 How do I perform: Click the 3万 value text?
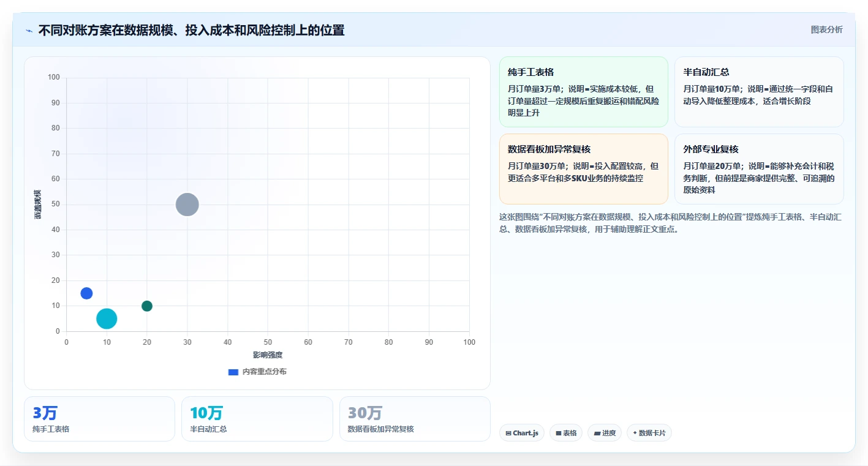coord(45,413)
